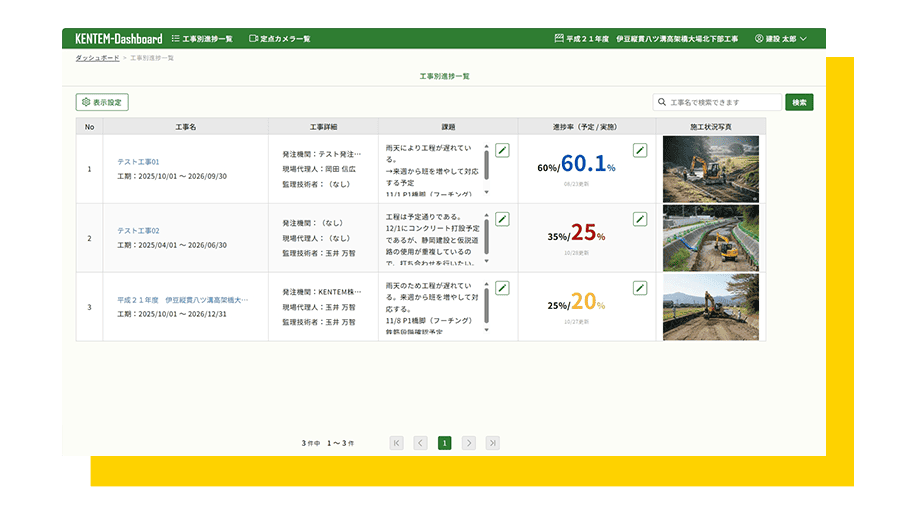Click down arrow of テスト工事01 課題 scroll
This screenshot has width=916, height=515.
point(487,193)
